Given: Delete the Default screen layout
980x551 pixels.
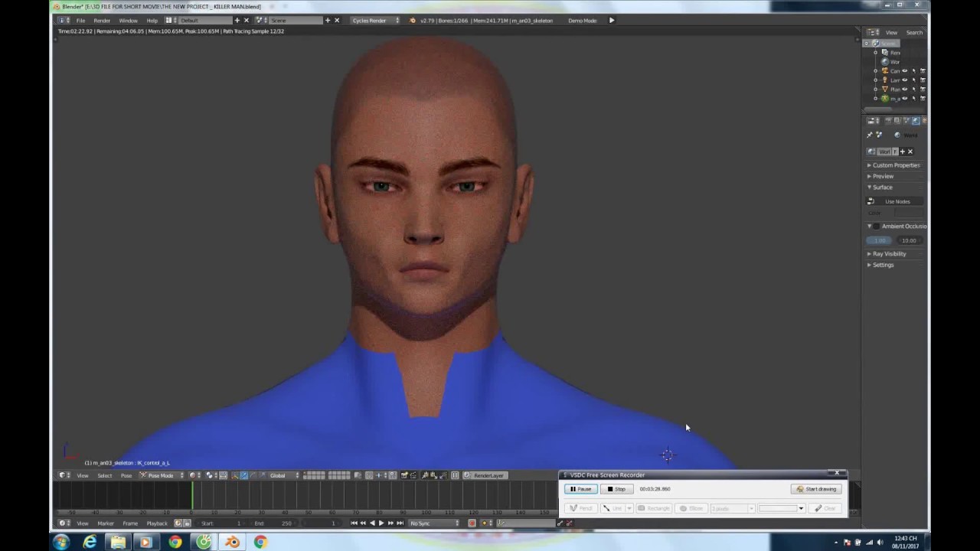Looking at the screenshot, I should pyautogui.click(x=246, y=21).
